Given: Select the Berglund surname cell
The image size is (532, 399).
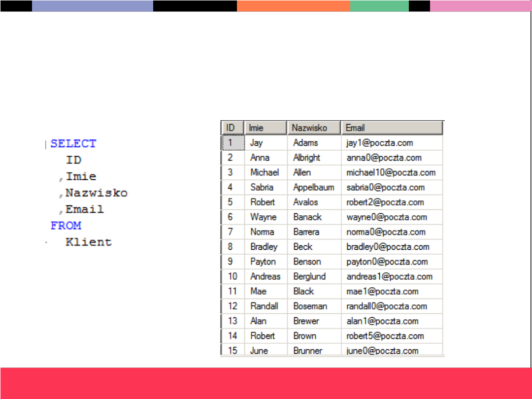Looking at the screenshot, I should pyautogui.click(x=309, y=276).
